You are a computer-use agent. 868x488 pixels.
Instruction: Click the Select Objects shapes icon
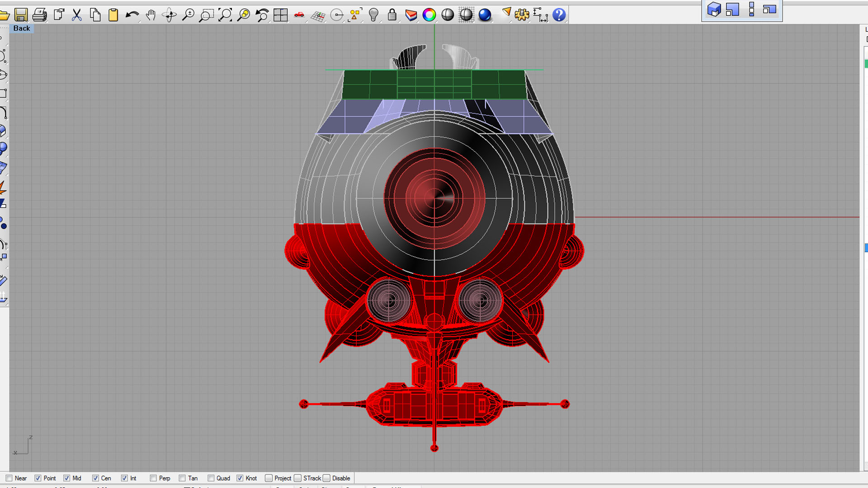coord(355,15)
